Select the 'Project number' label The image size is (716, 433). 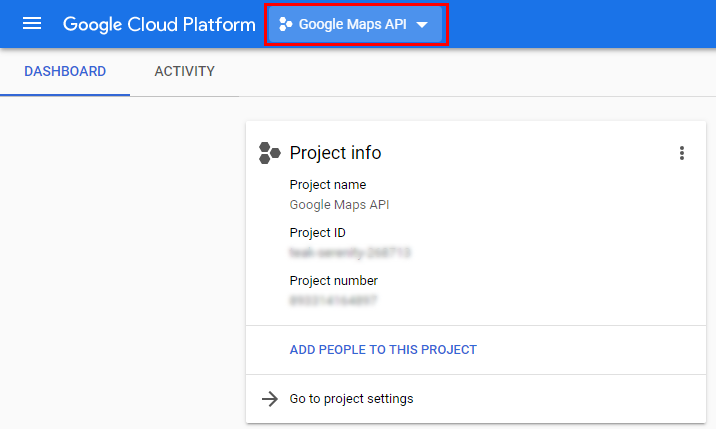334,280
